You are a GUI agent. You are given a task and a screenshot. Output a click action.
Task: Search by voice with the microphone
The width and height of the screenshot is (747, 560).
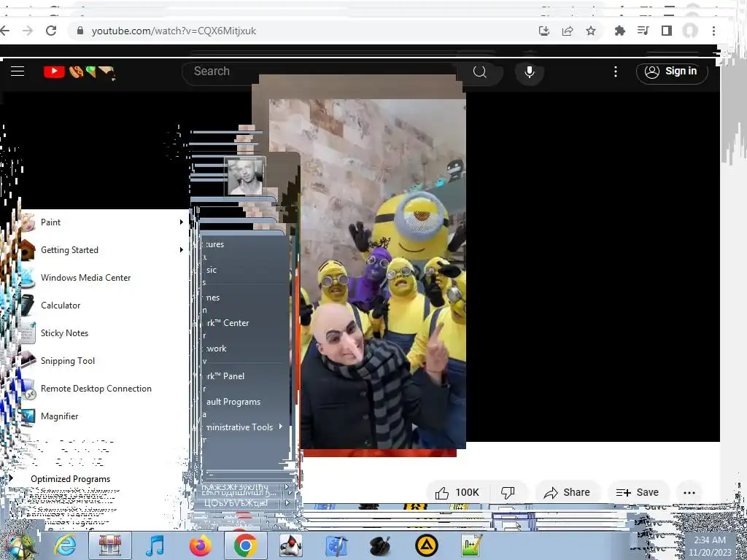[x=530, y=72]
